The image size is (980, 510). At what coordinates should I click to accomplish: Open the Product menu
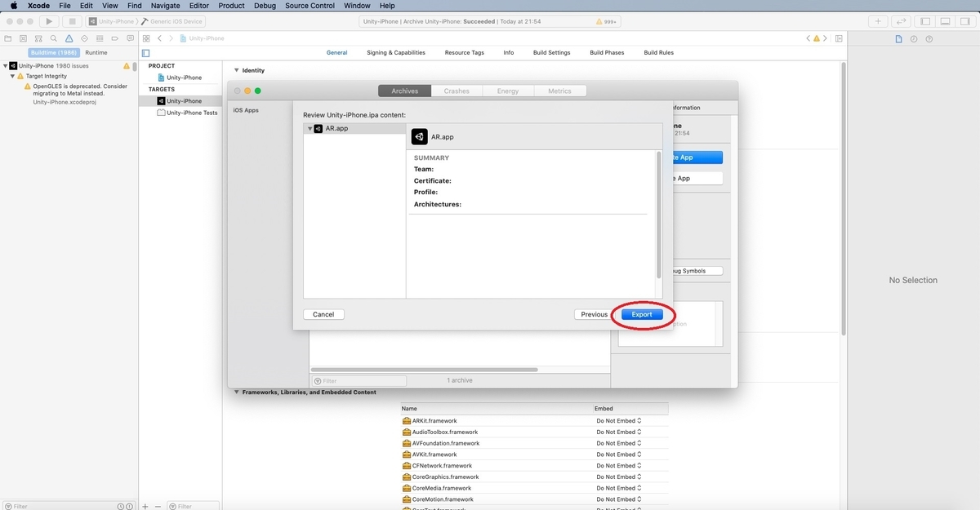point(231,6)
